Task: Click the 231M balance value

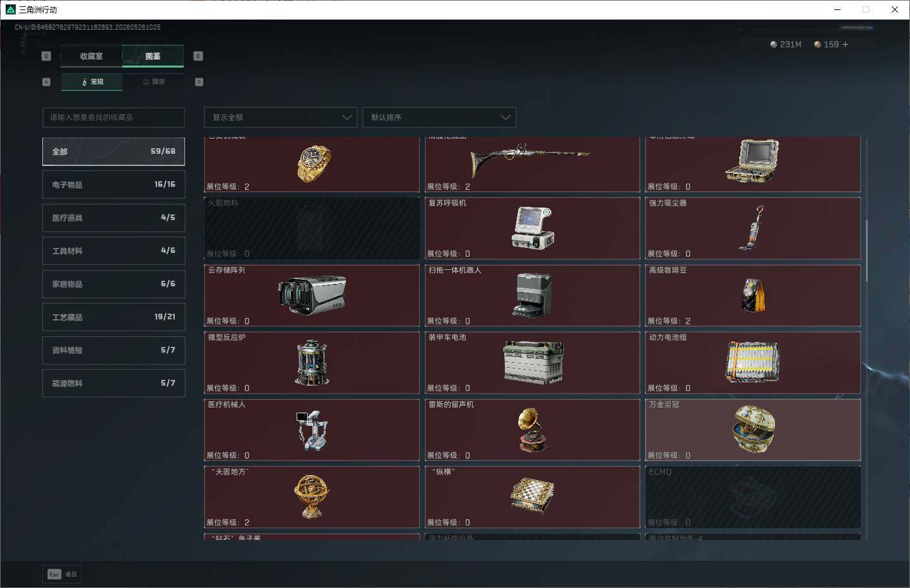Action: click(791, 44)
